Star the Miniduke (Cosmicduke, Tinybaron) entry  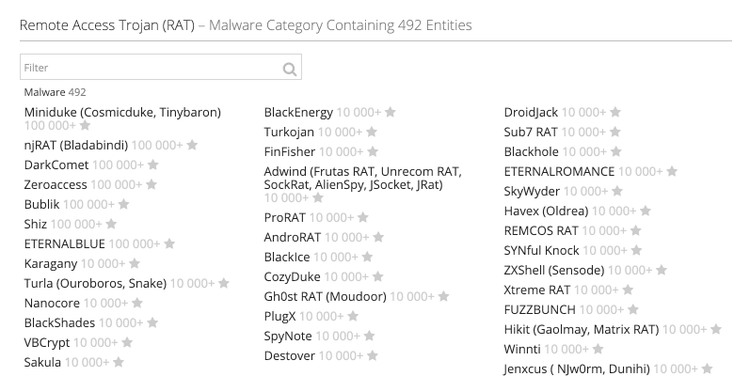click(85, 125)
